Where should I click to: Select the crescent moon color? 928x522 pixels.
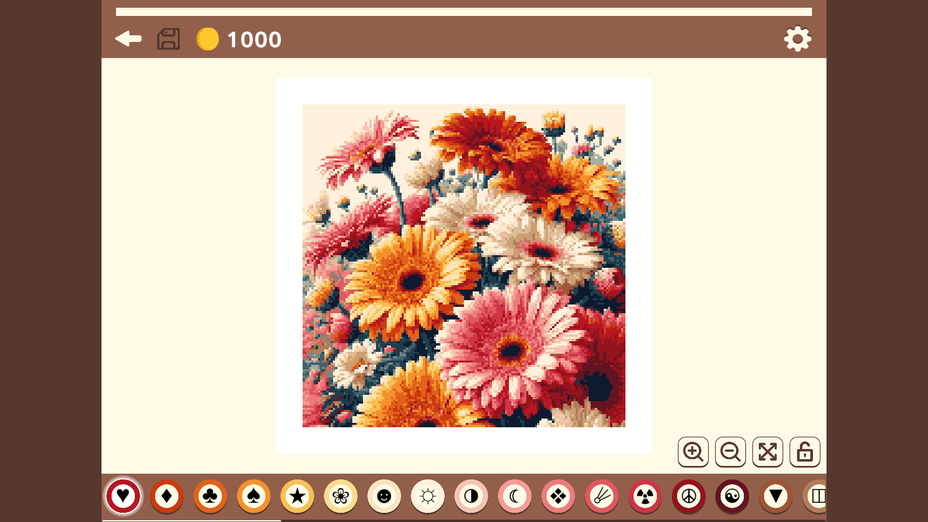(515, 496)
